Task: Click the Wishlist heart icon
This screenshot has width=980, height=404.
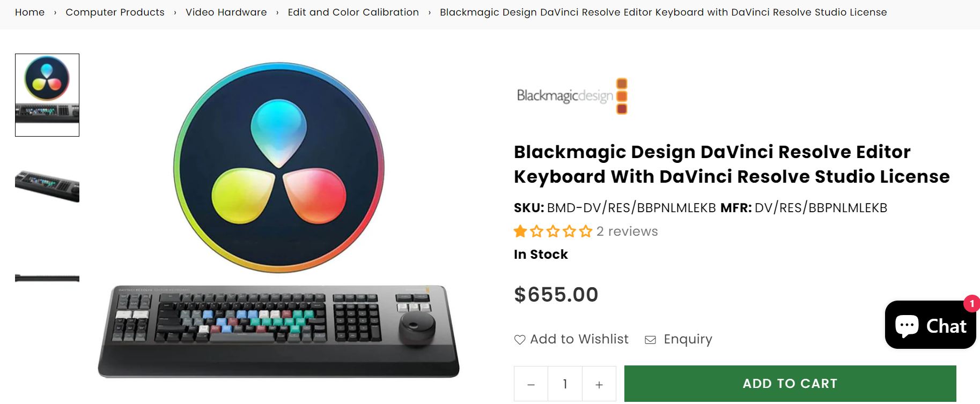Action: 520,340
